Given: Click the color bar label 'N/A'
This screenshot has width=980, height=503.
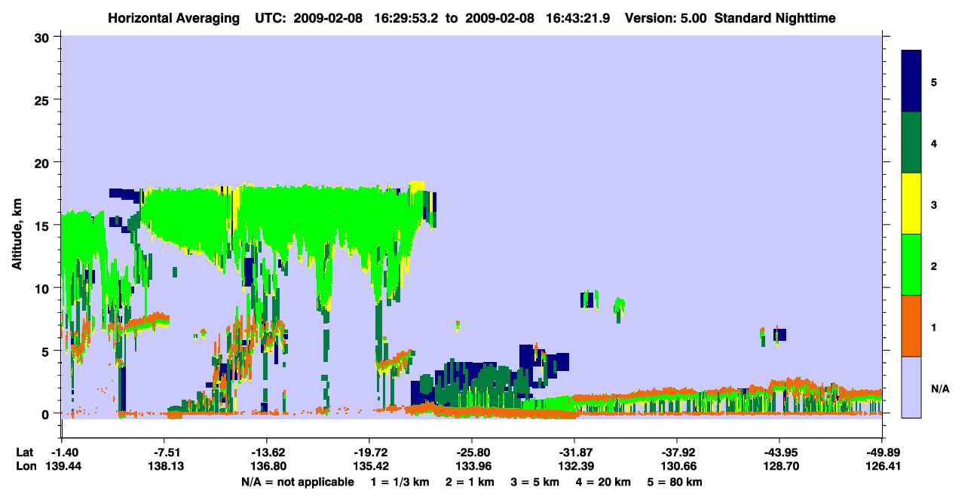Looking at the screenshot, I should (939, 388).
